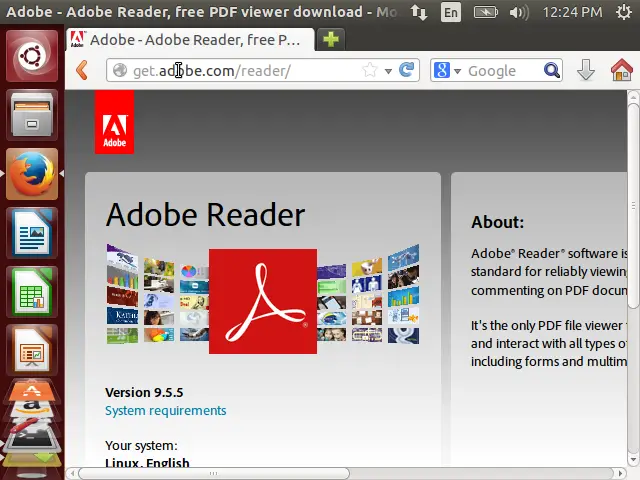The height and width of the screenshot is (480, 640).
Task: Go to the browser home page icon
Action: tap(622, 69)
